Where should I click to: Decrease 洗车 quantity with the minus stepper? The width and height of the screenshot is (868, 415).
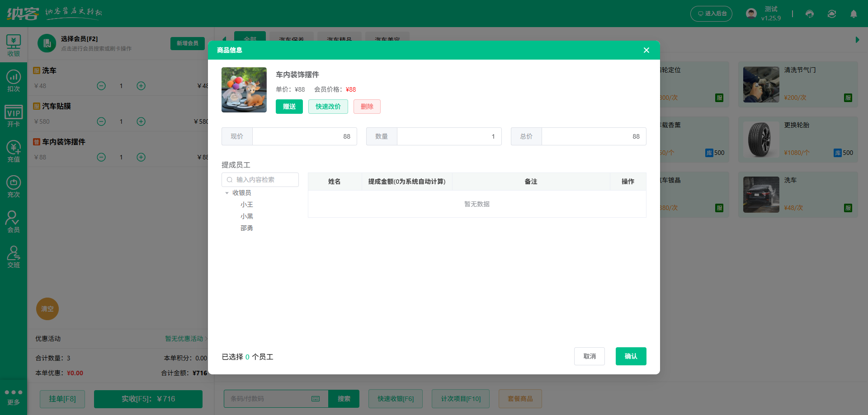[x=101, y=86]
